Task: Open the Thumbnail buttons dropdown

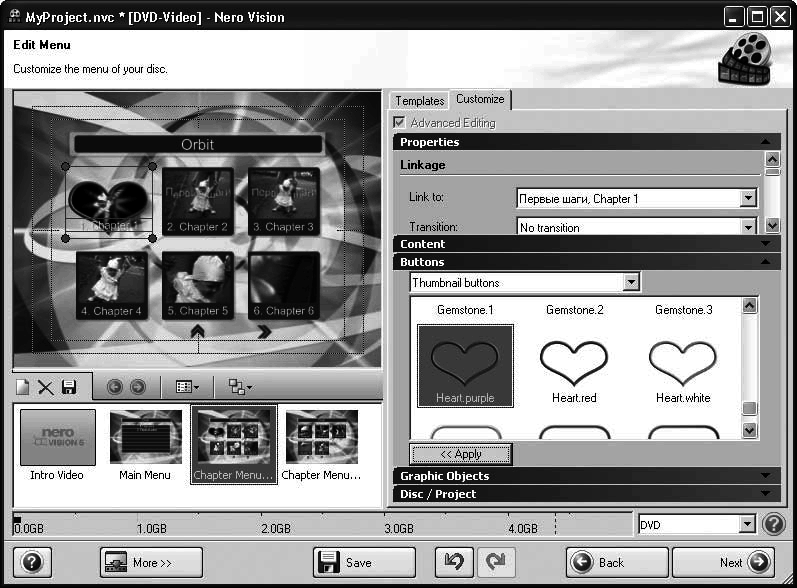Action: click(631, 283)
